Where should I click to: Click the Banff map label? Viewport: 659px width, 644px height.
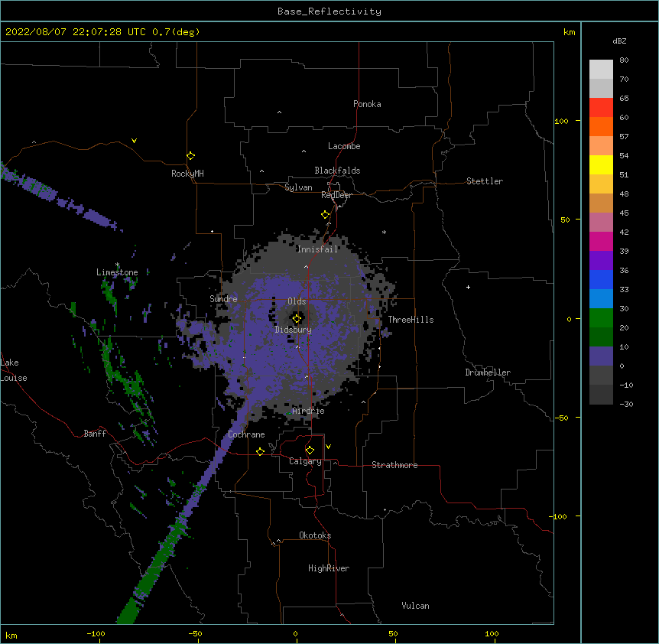pyautogui.click(x=95, y=434)
